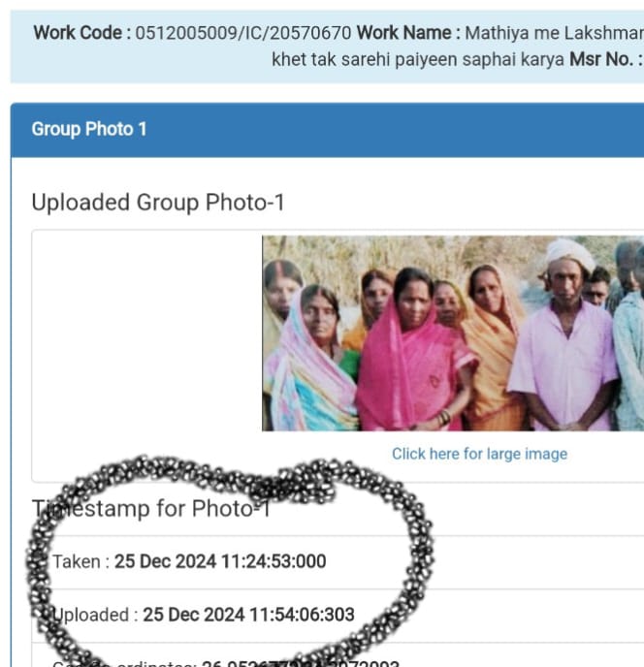Click the Work Name label
The width and height of the screenshot is (644, 667).
[408, 33]
